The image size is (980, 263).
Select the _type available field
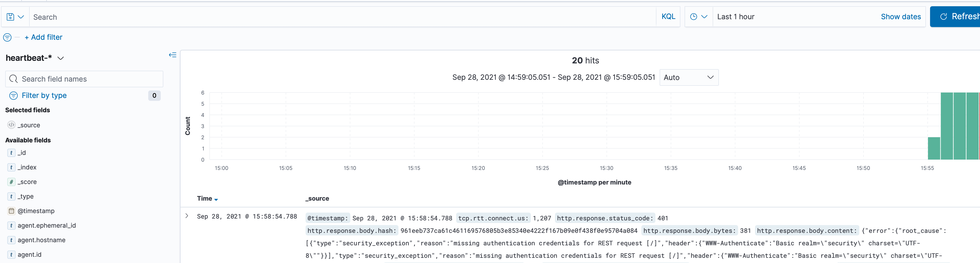[x=25, y=196]
